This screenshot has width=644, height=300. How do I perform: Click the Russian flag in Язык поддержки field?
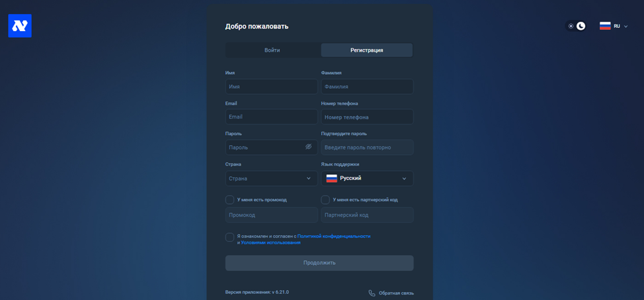[332, 178]
